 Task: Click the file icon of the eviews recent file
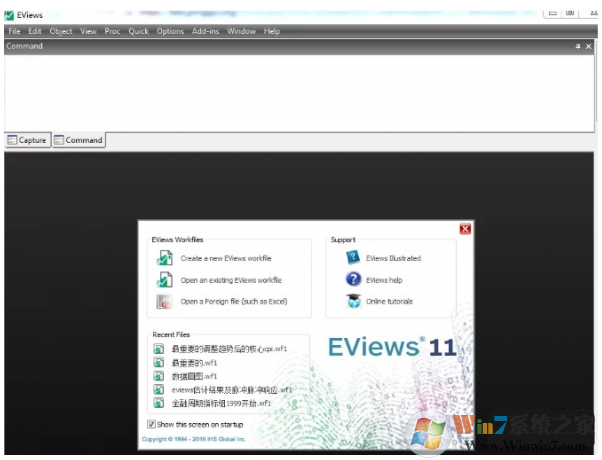point(159,390)
